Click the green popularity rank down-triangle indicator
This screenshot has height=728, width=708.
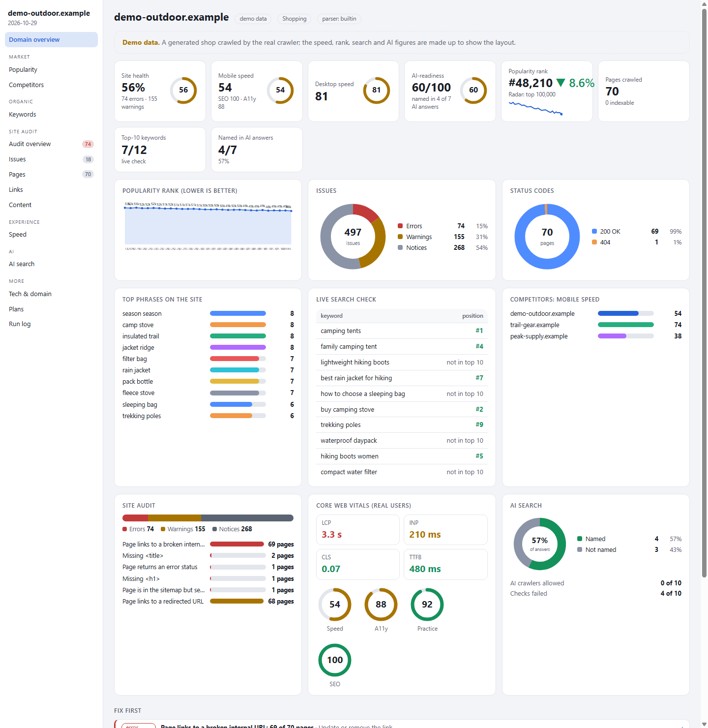coord(560,83)
